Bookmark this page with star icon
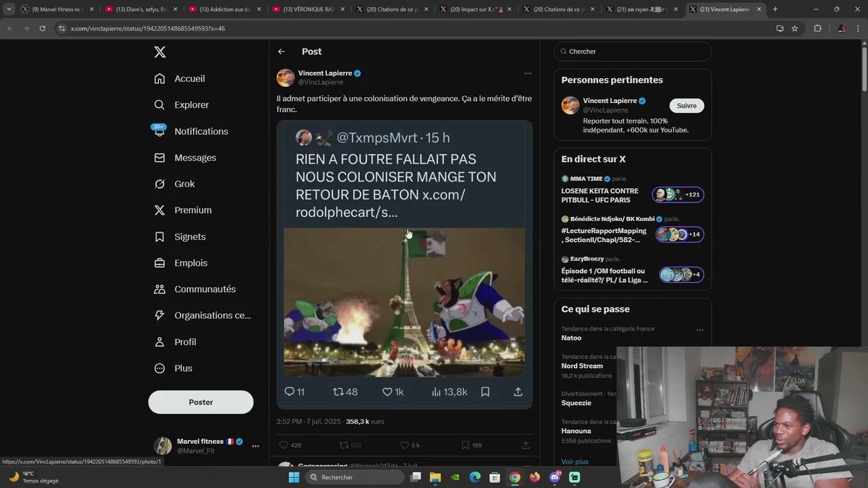Screen dimensions: 868x488 tap(795, 28)
